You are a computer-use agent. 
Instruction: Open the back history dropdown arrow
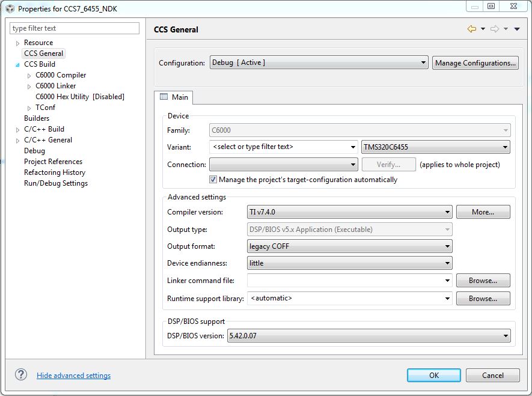coord(483,29)
